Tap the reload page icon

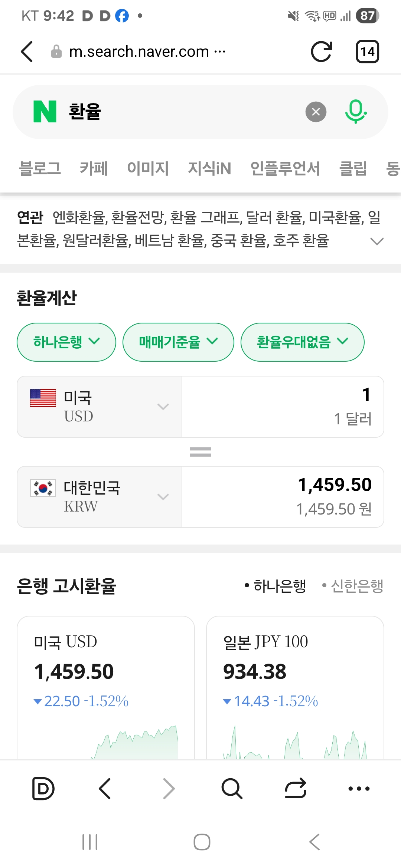coord(321,52)
